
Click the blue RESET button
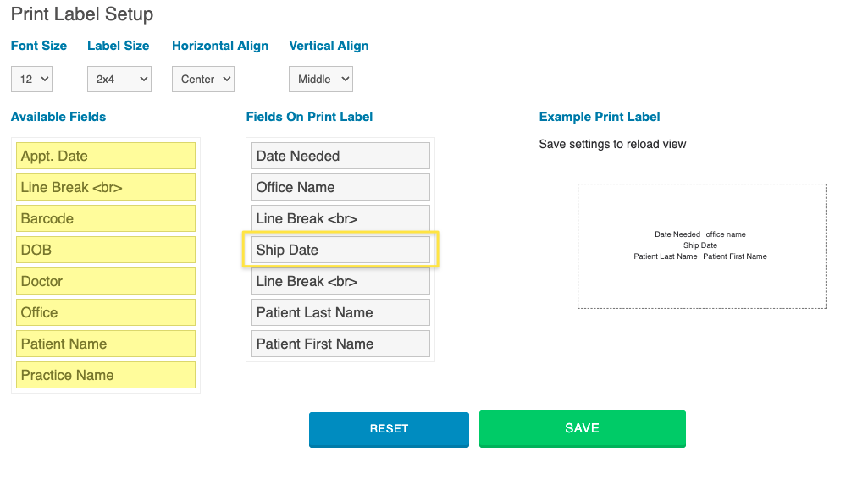tap(389, 429)
